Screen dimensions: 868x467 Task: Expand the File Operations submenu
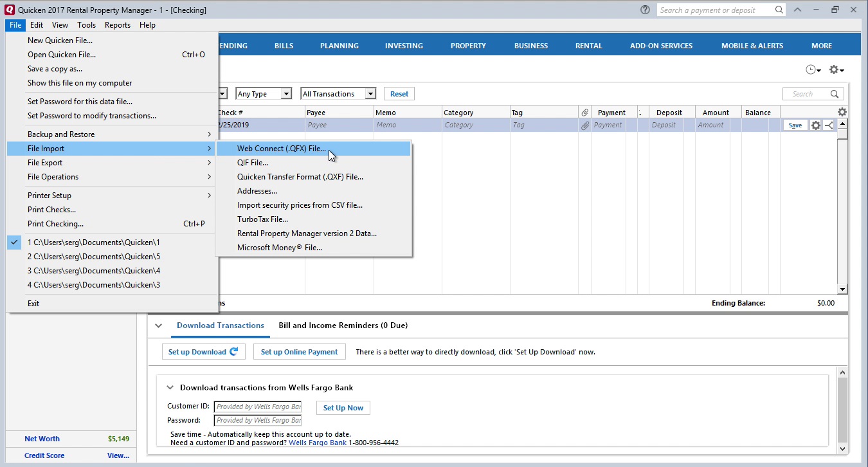[113, 177]
